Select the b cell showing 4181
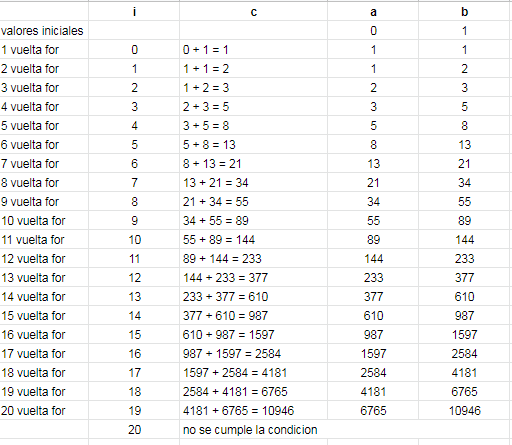The image size is (512, 445). point(465,372)
